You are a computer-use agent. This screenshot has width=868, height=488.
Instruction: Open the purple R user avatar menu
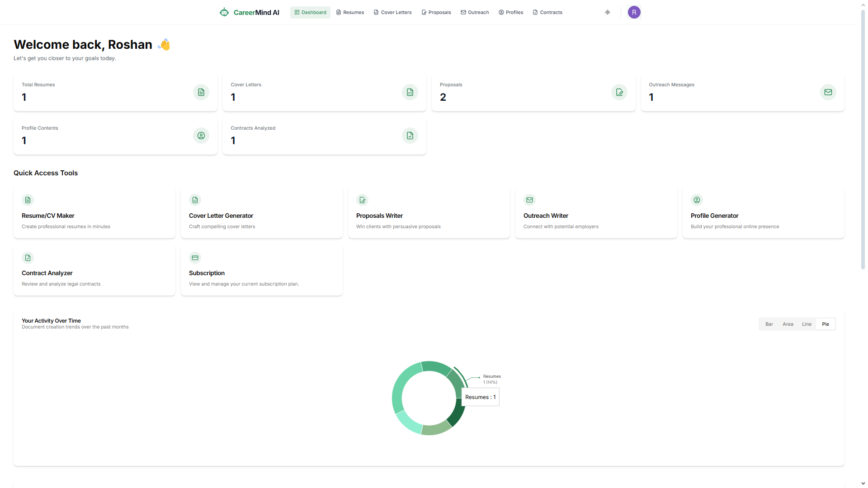point(634,12)
